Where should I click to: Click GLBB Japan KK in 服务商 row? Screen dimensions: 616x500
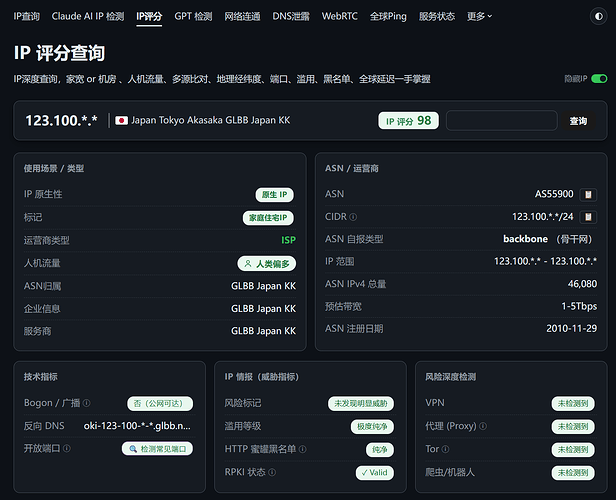(264, 331)
